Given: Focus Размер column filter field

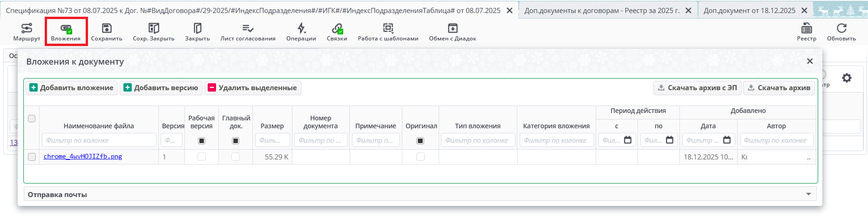Looking at the screenshot, I should click(x=272, y=140).
